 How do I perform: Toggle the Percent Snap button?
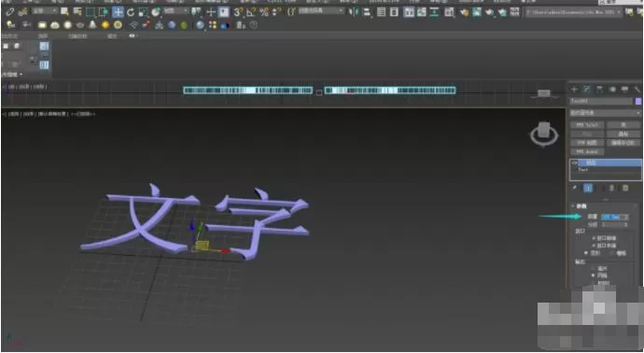click(264, 12)
